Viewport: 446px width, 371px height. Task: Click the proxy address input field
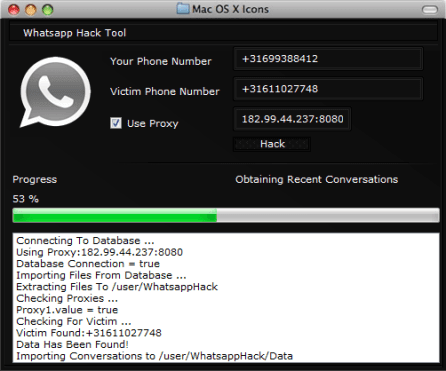point(292,119)
